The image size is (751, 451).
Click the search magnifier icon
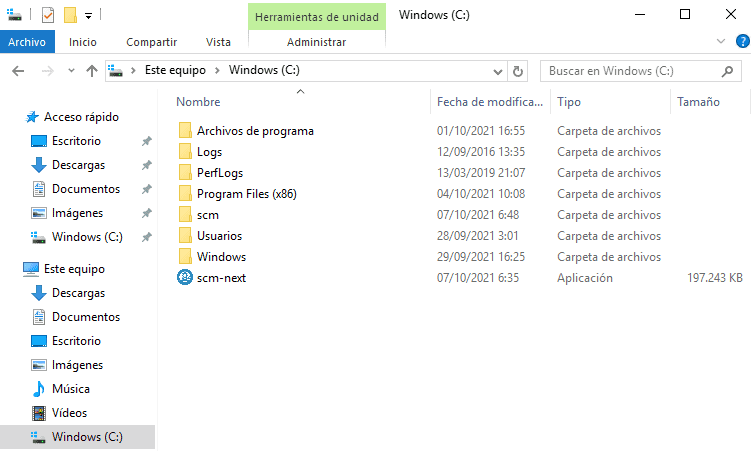pyautogui.click(x=728, y=71)
